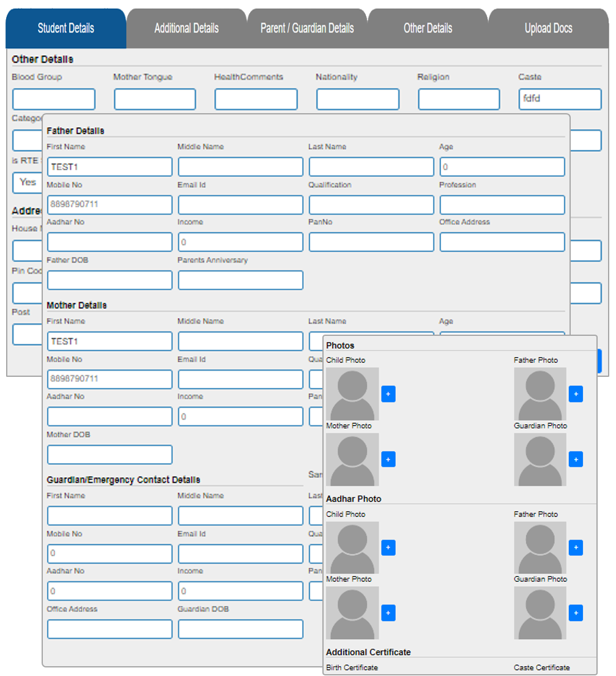This screenshot has width=616, height=676.
Task: Switch to the Additional Details tab
Action: coord(187,29)
